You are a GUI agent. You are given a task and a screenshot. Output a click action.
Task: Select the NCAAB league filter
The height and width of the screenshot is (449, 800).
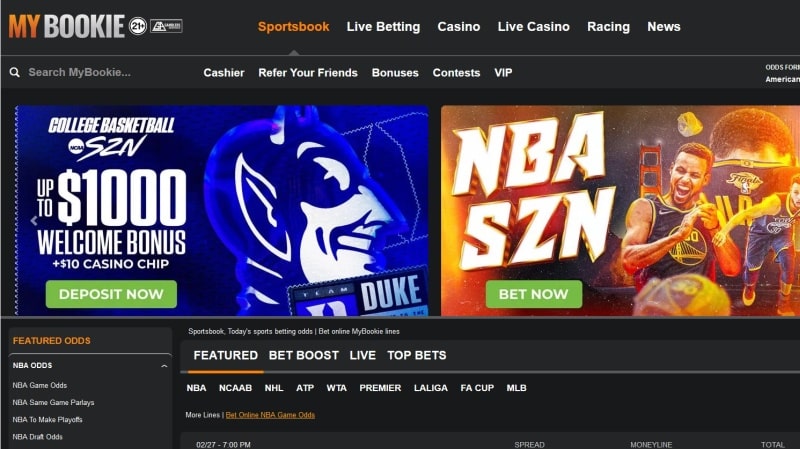235,388
